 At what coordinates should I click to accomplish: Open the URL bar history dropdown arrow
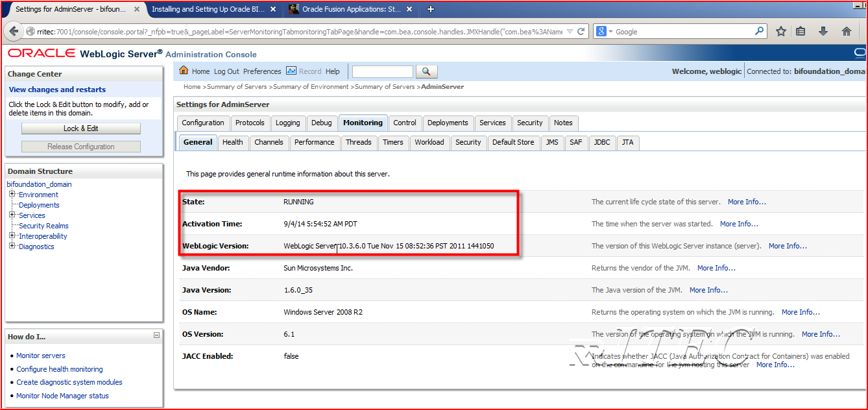(x=570, y=31)
